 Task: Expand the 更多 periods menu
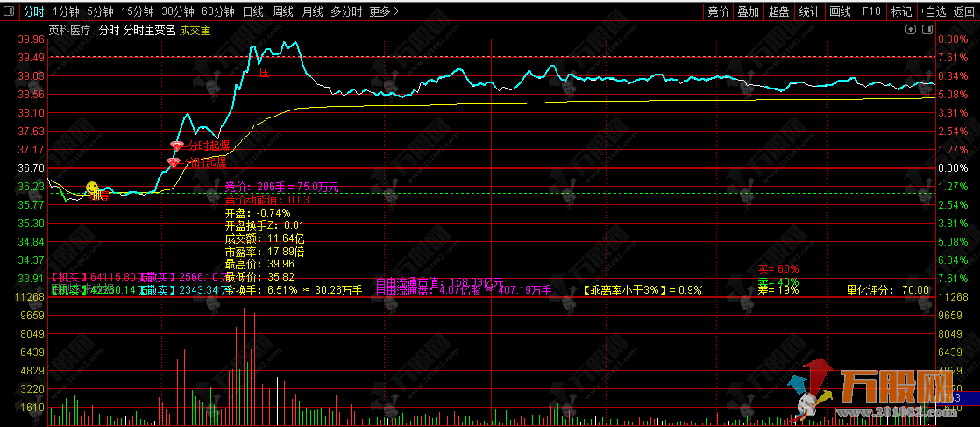(384, 11)
